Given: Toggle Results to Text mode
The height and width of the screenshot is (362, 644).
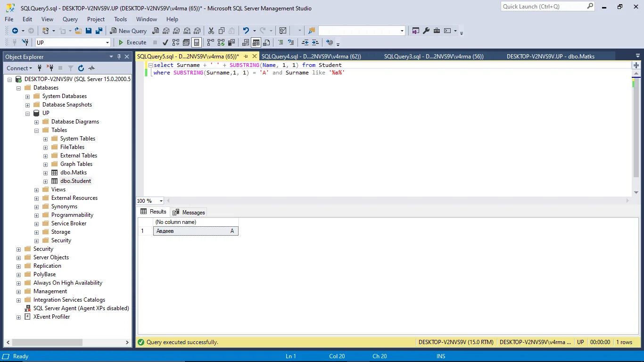Looking at the screenshot, I should 246,42.
